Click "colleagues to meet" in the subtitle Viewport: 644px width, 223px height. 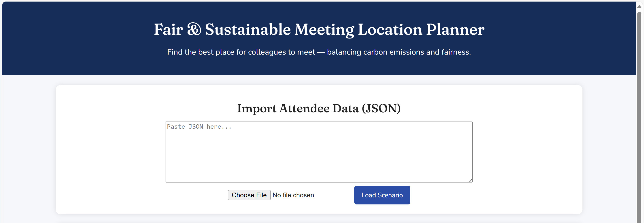281,52
